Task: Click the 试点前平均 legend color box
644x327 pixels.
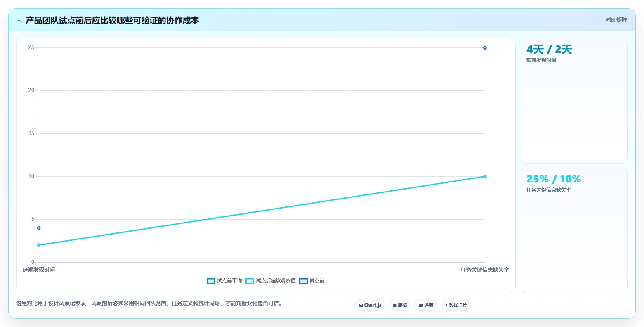Action: coord(211,281)
